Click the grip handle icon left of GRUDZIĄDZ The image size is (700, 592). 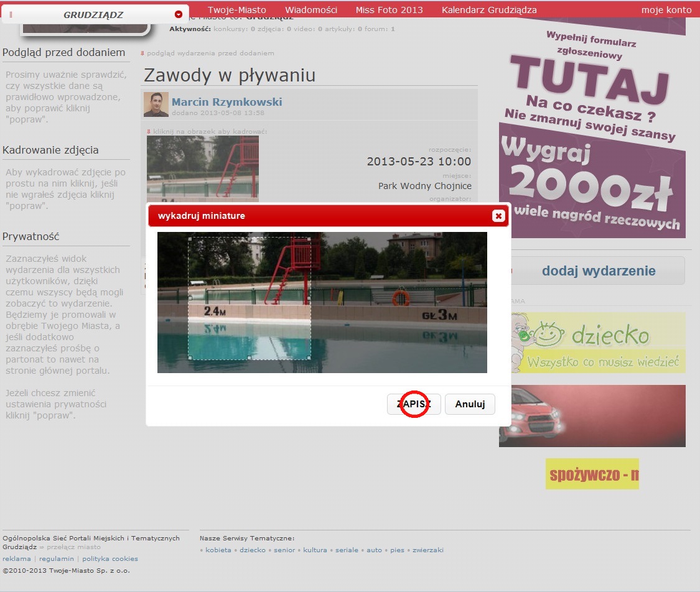[11, 15]
